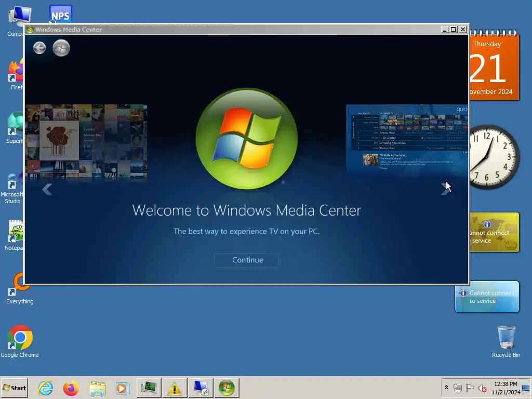
Task: Launch Internet Explorer from the taskbar
Action: point(46,388)
